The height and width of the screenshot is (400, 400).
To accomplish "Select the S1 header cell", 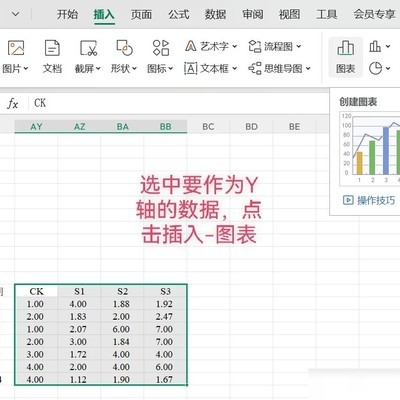I will pos(79,291).
